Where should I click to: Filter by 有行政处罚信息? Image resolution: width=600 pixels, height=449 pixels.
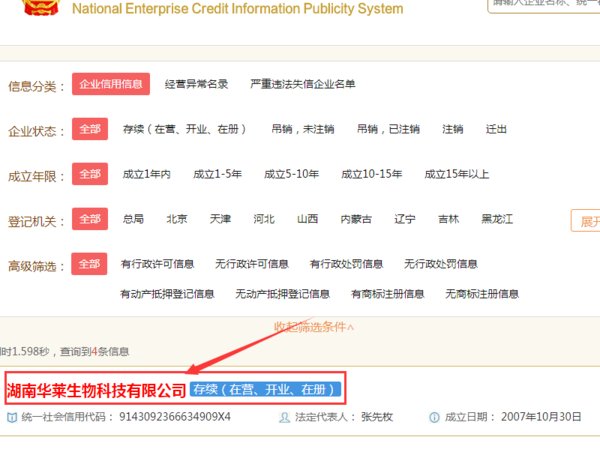coord(346,264)
